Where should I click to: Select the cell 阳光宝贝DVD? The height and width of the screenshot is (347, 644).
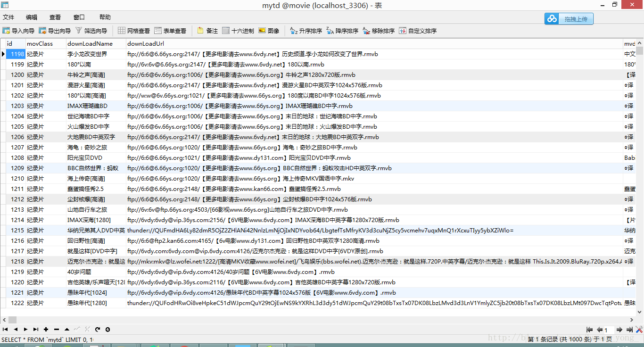tap(96, 157)
